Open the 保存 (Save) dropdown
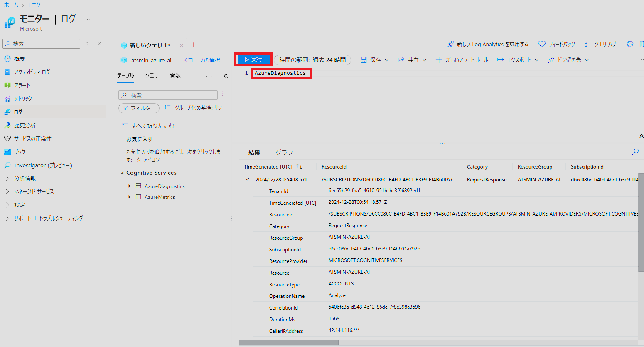The height and width of the screenshot is (347, 644). 375,60
